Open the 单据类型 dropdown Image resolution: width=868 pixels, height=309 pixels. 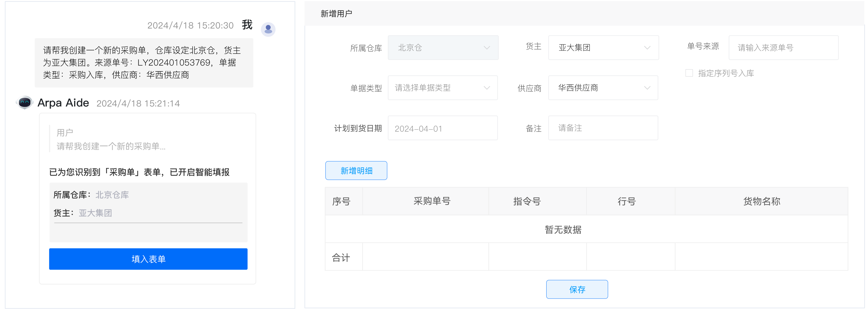click(x=443, y=88)
